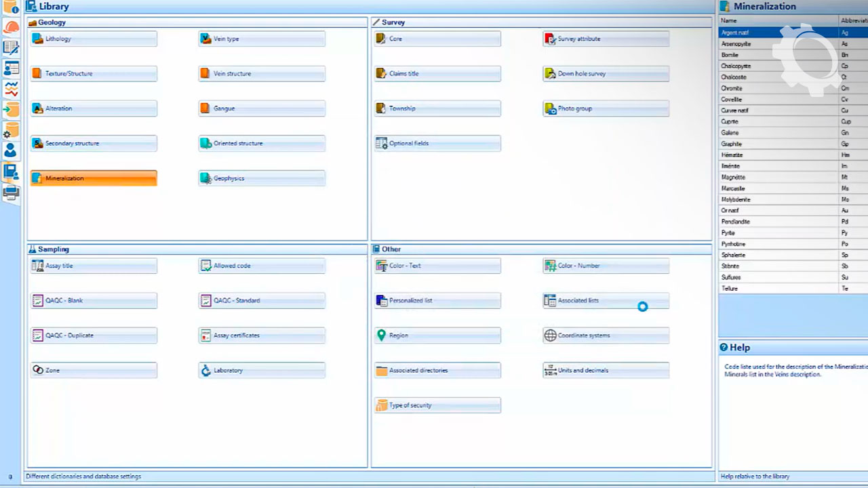Open database settings gear sidebar icon

point(11,130)
